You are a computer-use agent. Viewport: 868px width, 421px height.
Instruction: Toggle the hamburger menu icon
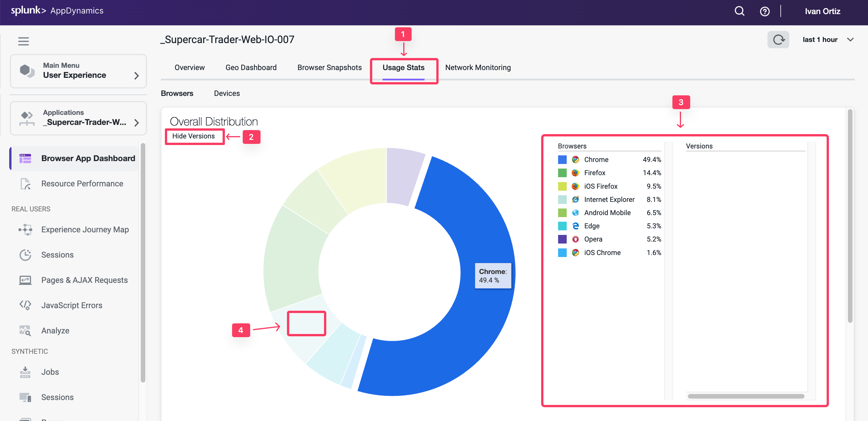pos(23,41)
